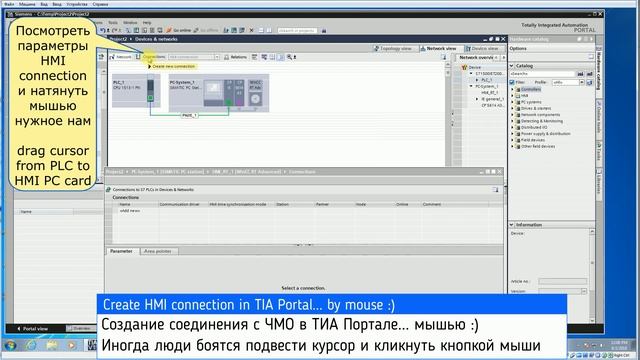Click the catalog Search input field
The image size is (640, 360).
542,74
